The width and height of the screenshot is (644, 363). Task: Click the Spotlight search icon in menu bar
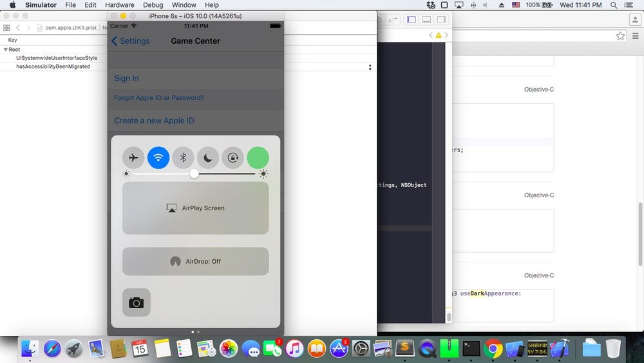610,5
